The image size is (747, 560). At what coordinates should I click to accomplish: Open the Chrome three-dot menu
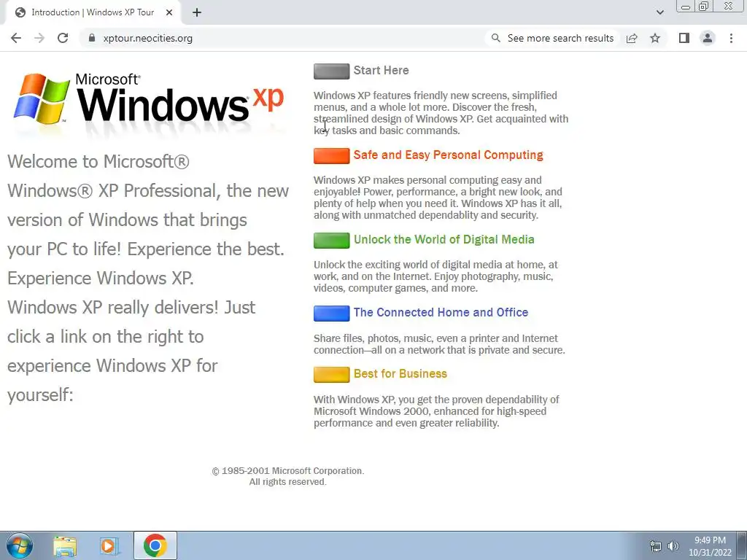(731, 38)
